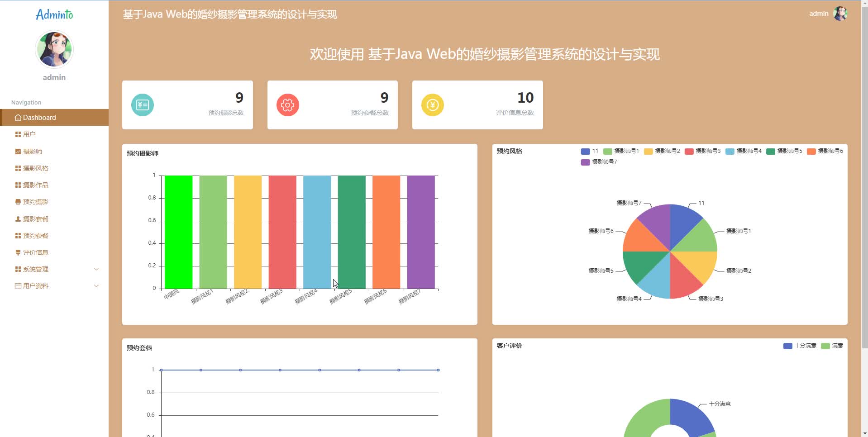Screen dimensions: 868x437
Task: Click the 摄影风格 grid icon
Action: [x=18, y=168]
